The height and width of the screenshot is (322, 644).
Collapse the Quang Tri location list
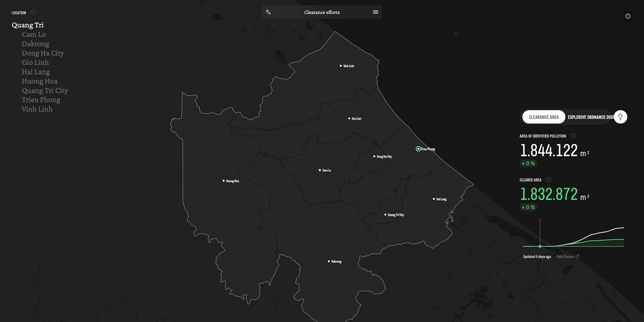pos(27,25)
